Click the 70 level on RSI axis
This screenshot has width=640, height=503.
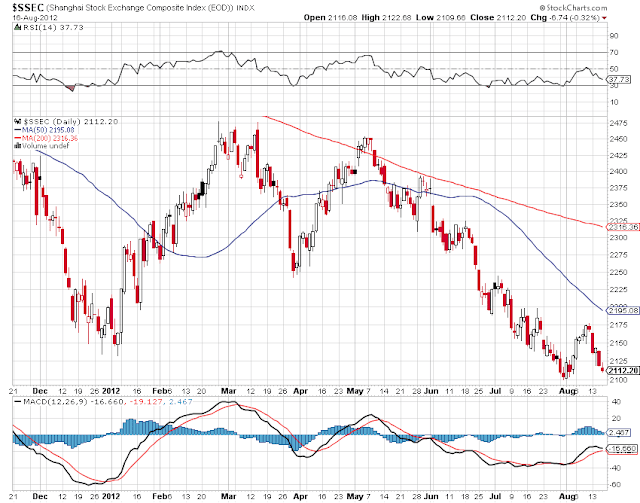click(x=614, y=53)
